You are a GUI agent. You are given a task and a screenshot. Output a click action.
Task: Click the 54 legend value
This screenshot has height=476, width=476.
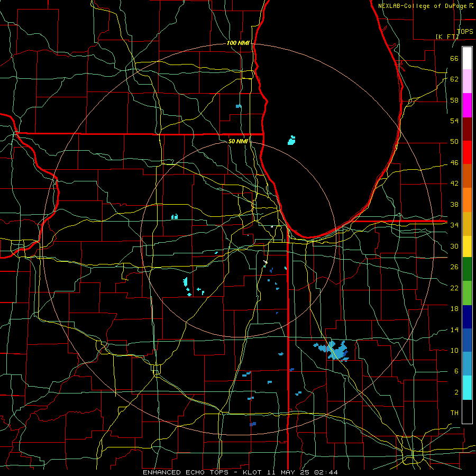[454, 121]
